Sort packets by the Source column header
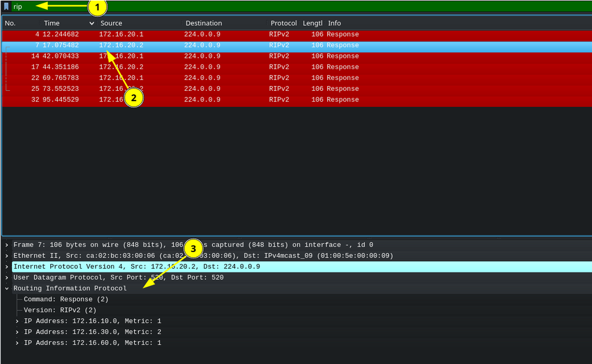The image size is (592, 364). 111,23
